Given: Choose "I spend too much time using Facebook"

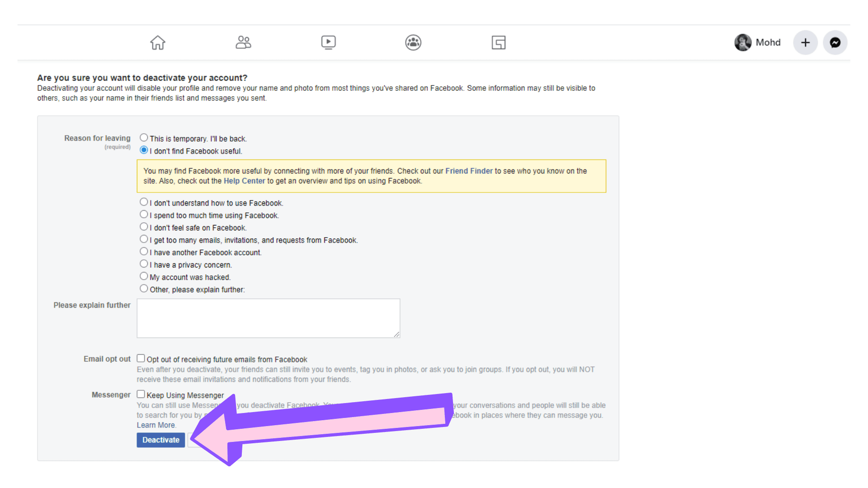Looking at the screenshot, I should click(x=144, y=214).
